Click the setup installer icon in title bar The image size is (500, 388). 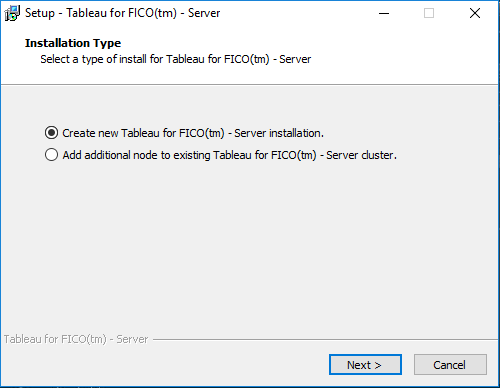click(x=12, y=13)
